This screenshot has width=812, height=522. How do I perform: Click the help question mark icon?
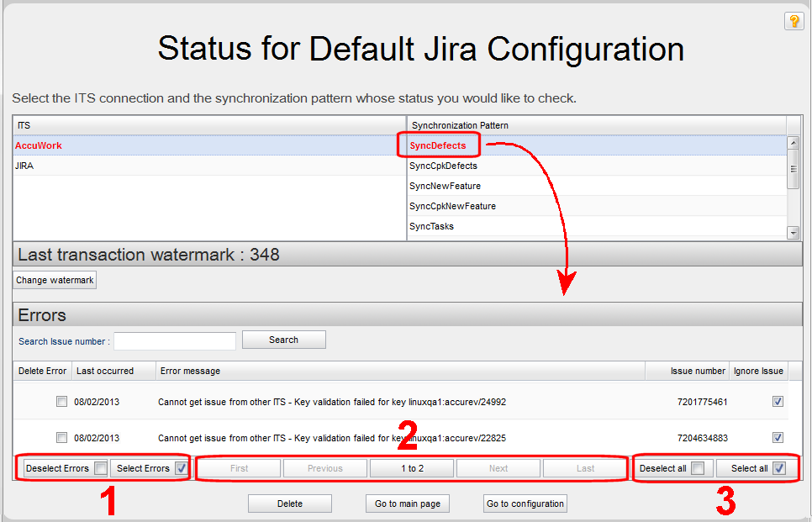[x=794, y=22]
